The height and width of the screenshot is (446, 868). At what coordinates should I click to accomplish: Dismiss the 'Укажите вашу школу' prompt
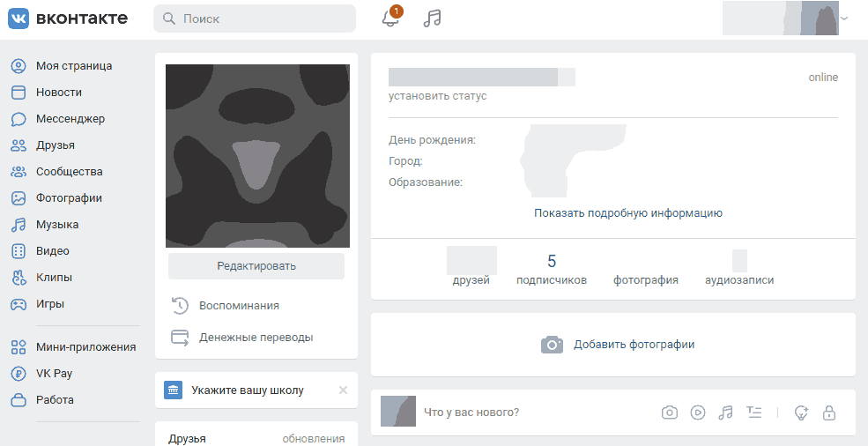[x=343, y=390]
